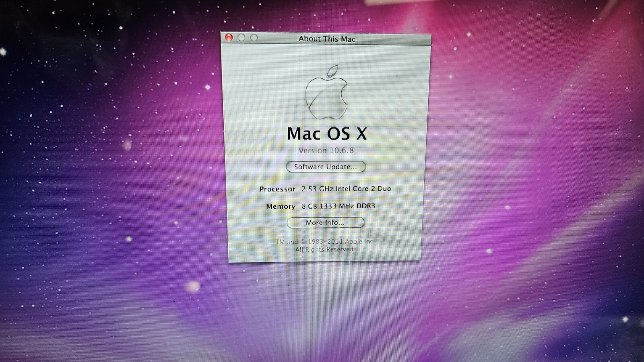Click the Apple logo image
Viewport: 644px width, 362px height.
coord(326,93)
